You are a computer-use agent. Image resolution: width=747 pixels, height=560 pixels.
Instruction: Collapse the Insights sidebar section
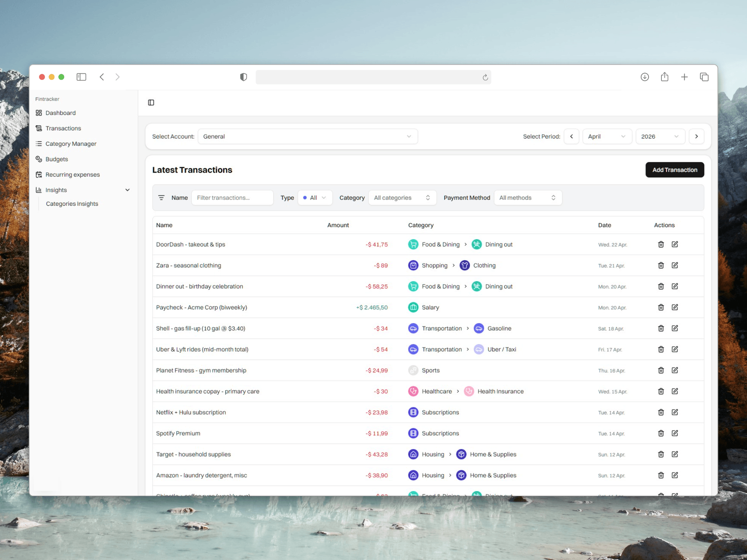click(x=127, y=190)
